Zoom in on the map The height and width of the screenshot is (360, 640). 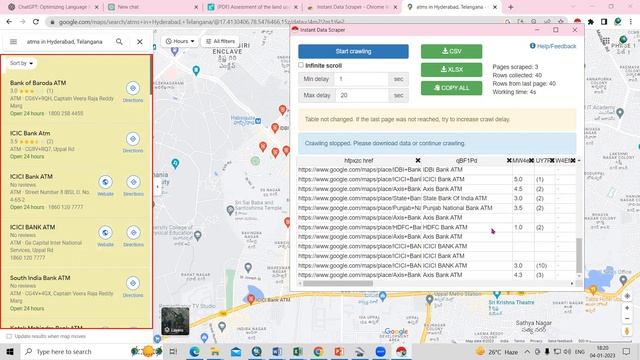pyautogui.click(x=627, y=308)
